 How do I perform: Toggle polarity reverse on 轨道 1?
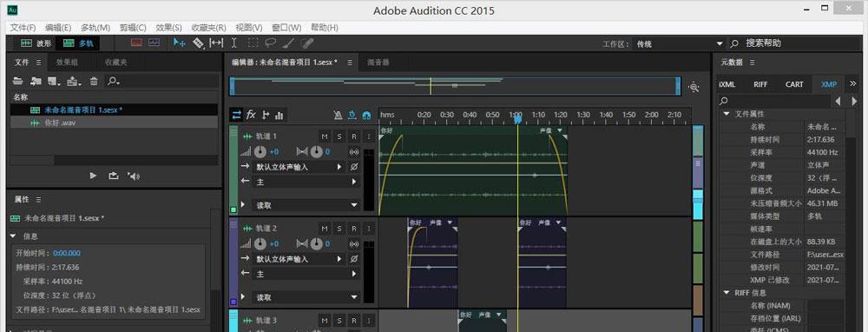[354, 166]
